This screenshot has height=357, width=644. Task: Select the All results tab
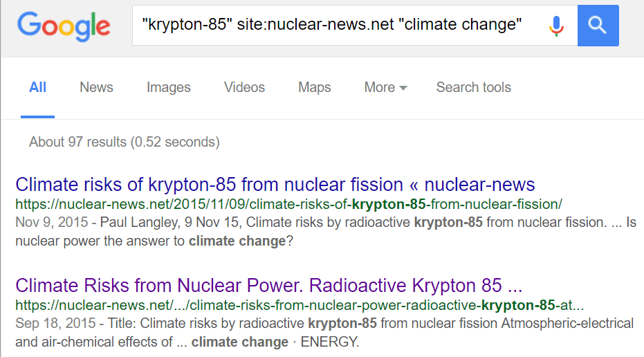tap(38, 87)
